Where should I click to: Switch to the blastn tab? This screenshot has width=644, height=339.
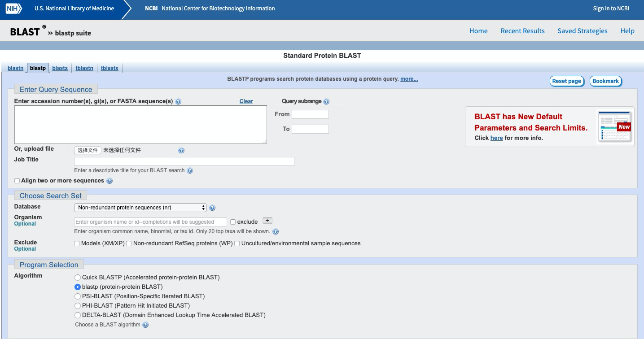[x=15, y=68]
